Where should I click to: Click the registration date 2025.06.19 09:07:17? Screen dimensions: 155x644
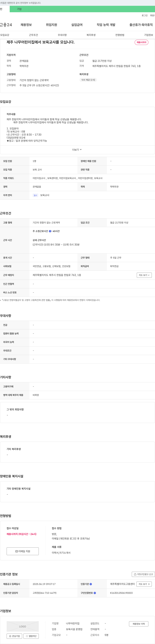click(x=44, y=584)
